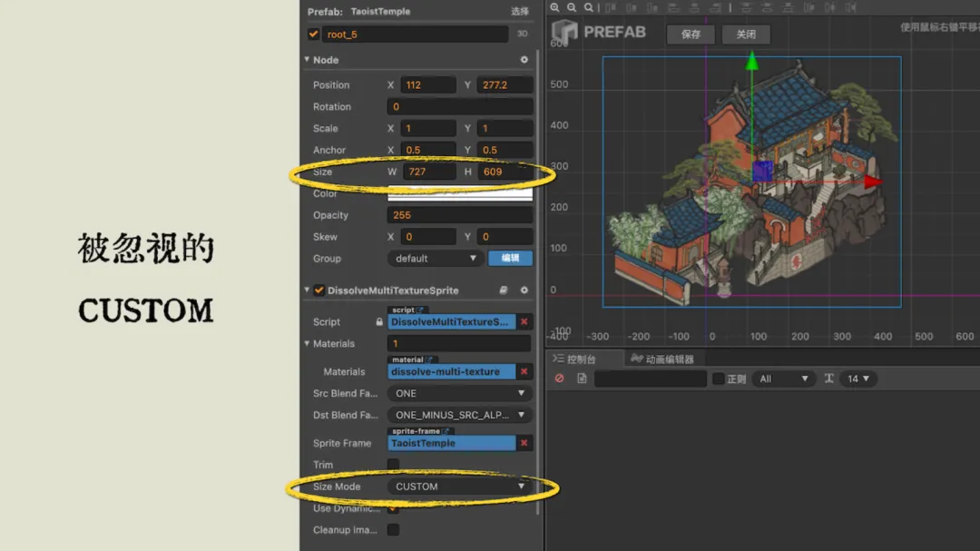The height and width of the screenshot is (551, 980).
Task: Open the Size Mode CUSTOM dropdown
Action: point(459,487)
